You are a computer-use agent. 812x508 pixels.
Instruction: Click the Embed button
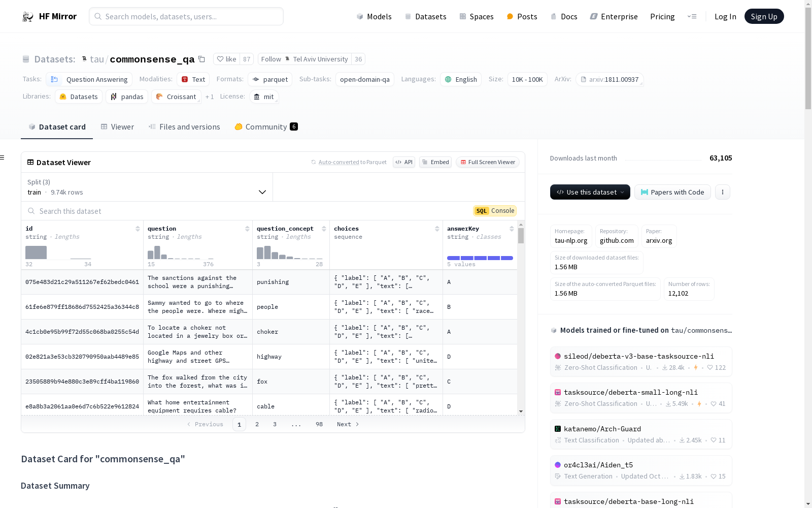[435, 162]
